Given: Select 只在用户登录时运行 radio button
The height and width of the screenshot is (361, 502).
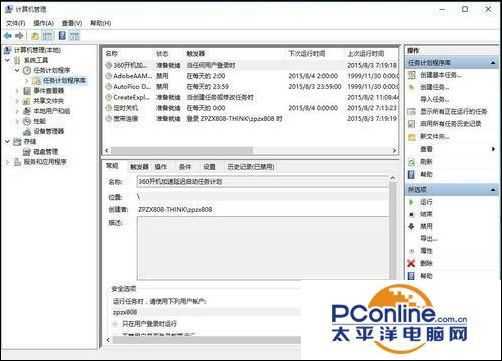Looking at the screenshot, I should point(115,324).
